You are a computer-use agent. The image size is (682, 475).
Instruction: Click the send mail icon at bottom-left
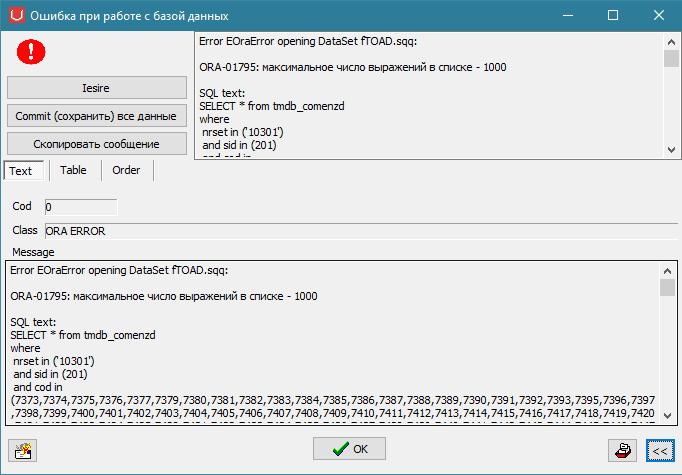tap(23, 450)
